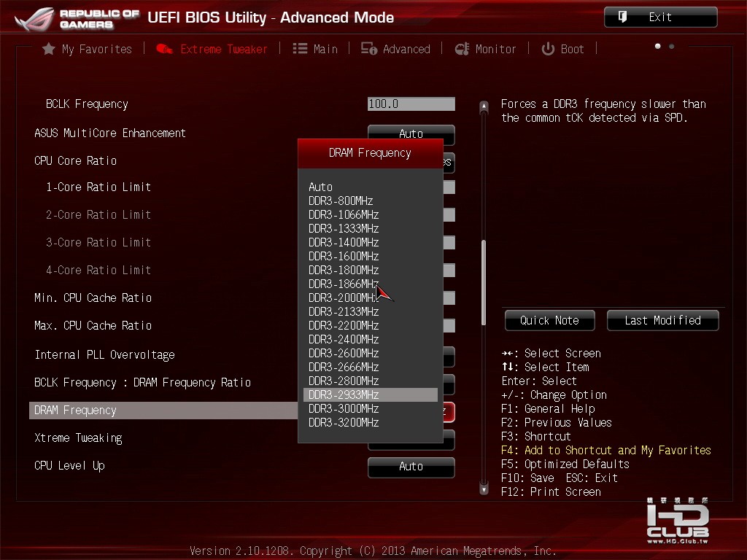This screenshot has height=560, width=747.
Task: Open the My Favorites tab
Action: coord(88,49)
